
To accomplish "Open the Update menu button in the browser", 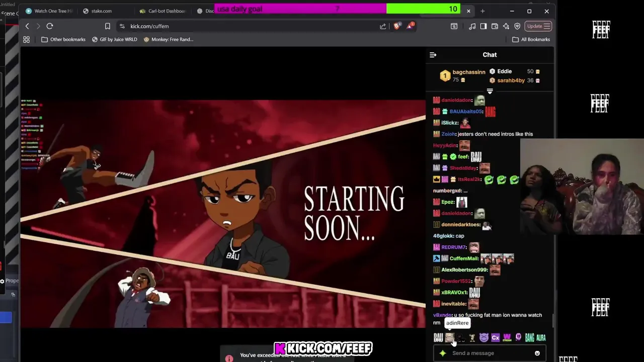I will click(x=538, y=26).
